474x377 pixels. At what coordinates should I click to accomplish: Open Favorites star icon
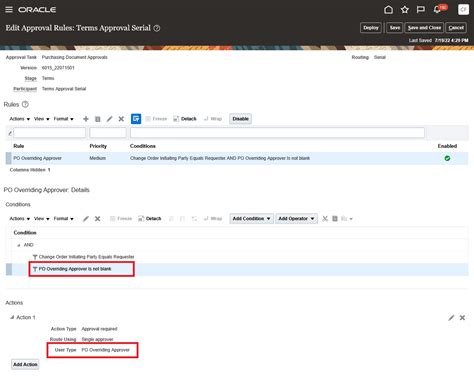(x=405, y=10)
